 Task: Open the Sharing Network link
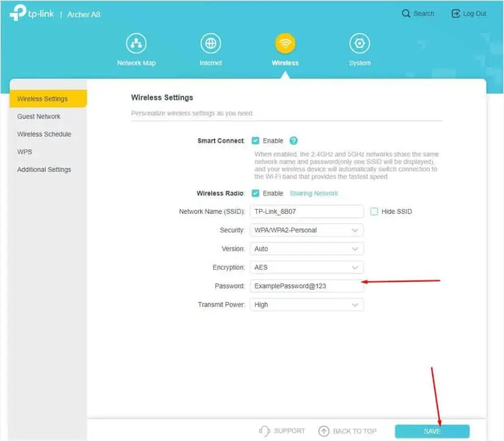click(x=314, y=193)
